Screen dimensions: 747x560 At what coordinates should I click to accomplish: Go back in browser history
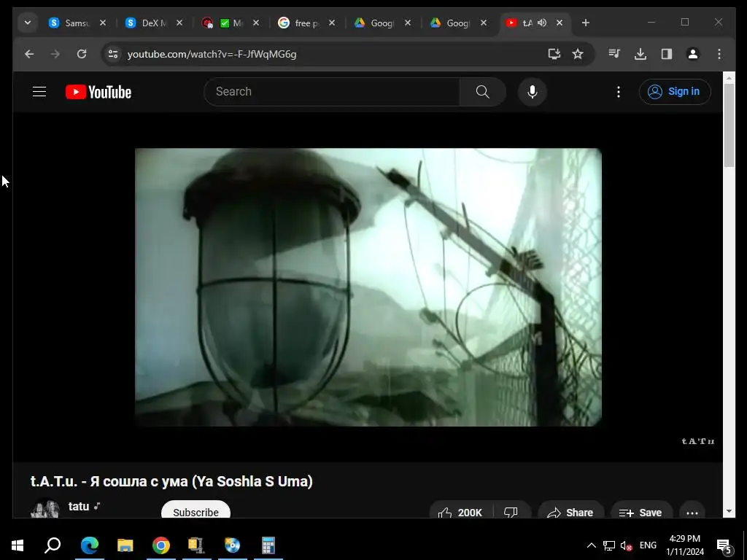point(29,54)
